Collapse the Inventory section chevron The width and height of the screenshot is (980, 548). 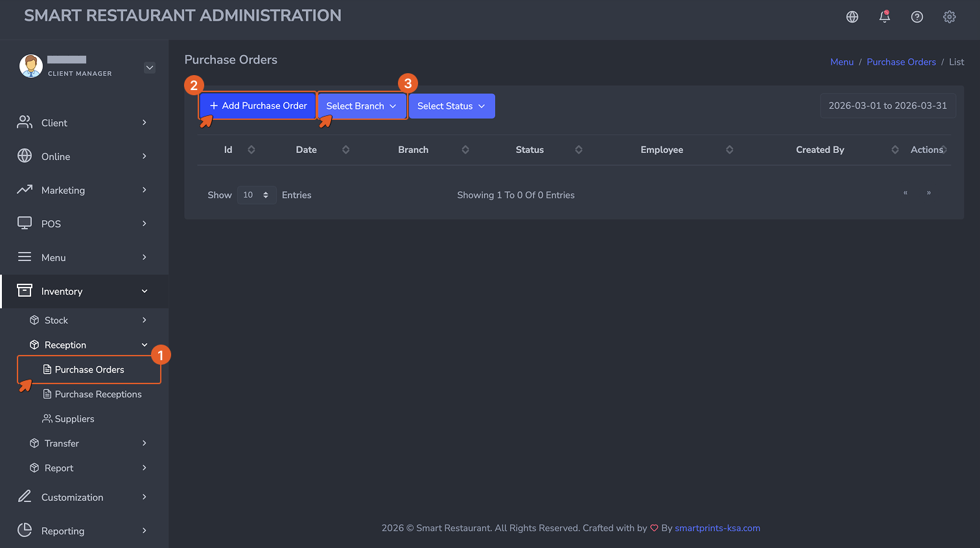pos(145,291)
